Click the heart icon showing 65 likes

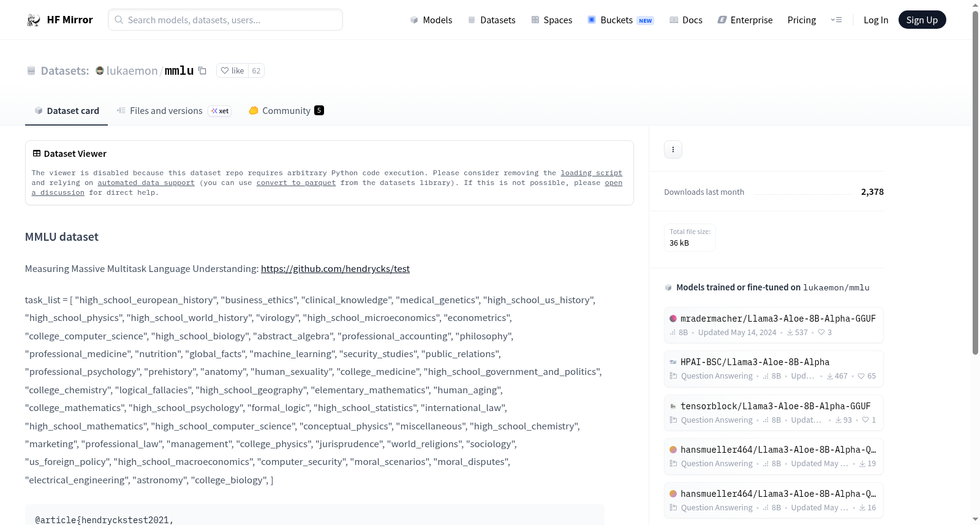(x=861, y=376)
